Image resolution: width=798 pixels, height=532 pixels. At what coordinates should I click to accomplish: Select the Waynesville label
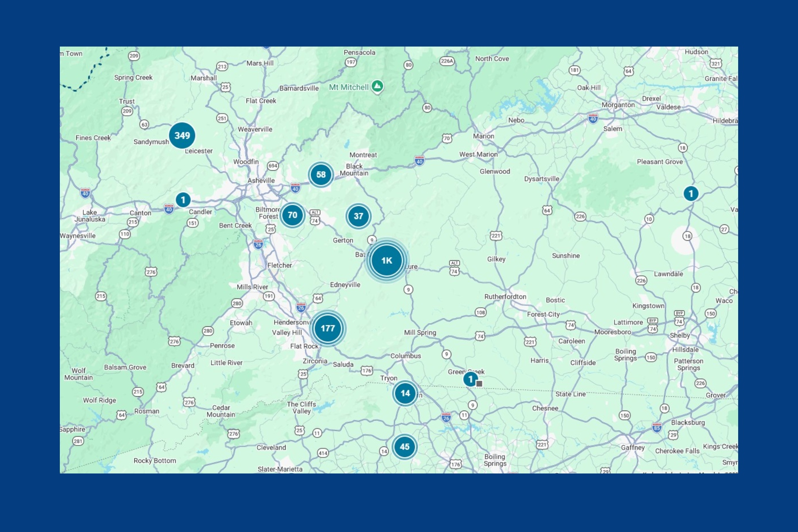[x=78, y=236]
